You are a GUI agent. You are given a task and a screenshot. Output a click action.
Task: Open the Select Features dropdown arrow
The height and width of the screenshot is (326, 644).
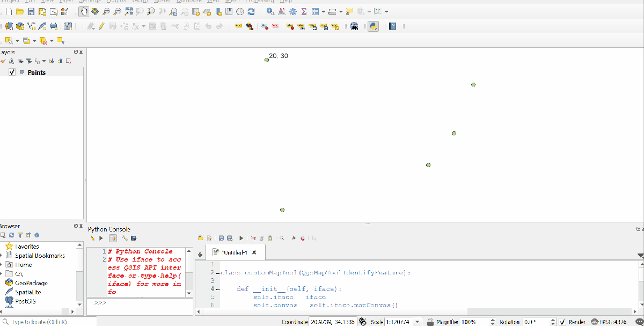click(17, 41)
